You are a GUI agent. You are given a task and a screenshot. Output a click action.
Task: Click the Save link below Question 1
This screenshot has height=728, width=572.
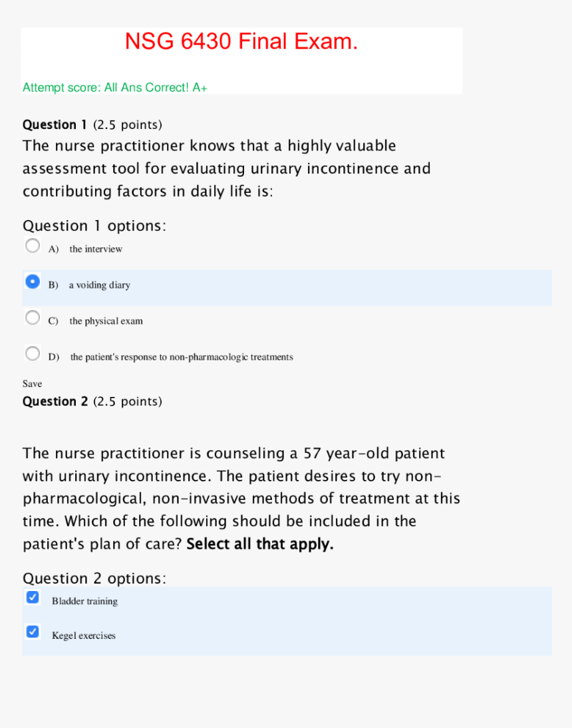click(x=32, y=384)
